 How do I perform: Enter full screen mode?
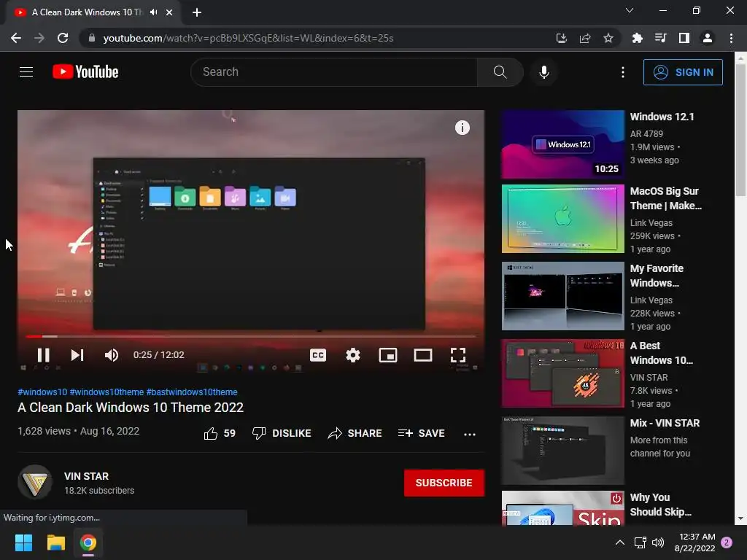click(458, 355)
